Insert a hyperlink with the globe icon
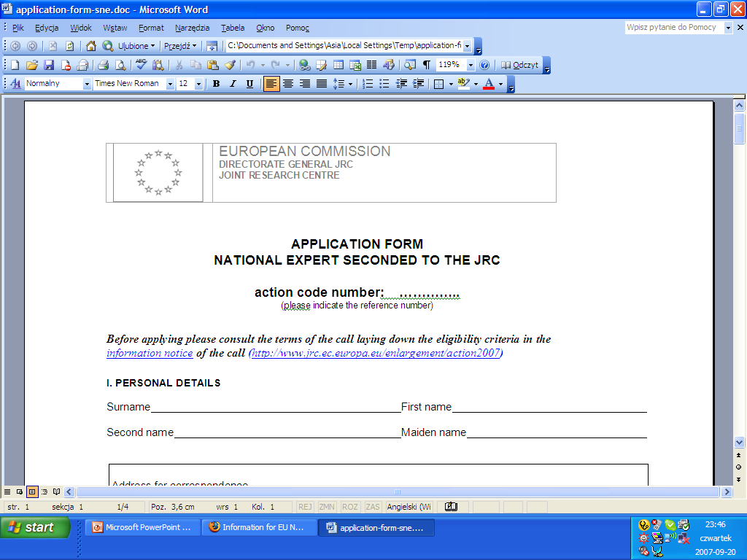Viewport: 747px width, 560px height. (x=304, y=65)
